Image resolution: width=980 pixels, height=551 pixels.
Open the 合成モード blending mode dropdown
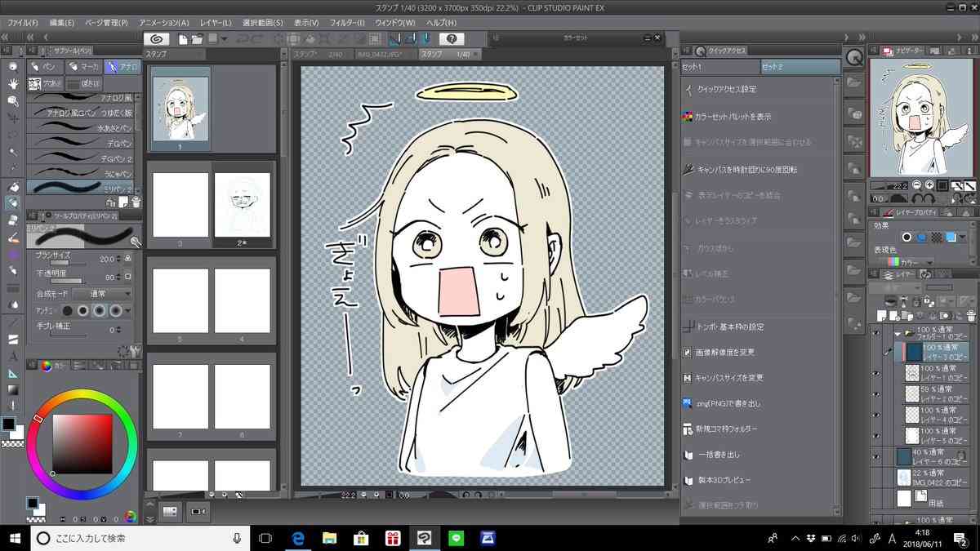point(102,293)
